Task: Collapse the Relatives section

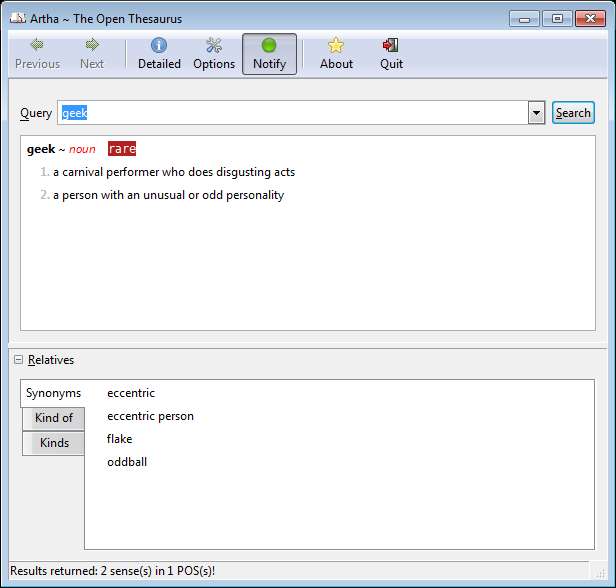Action: [18, 359]
